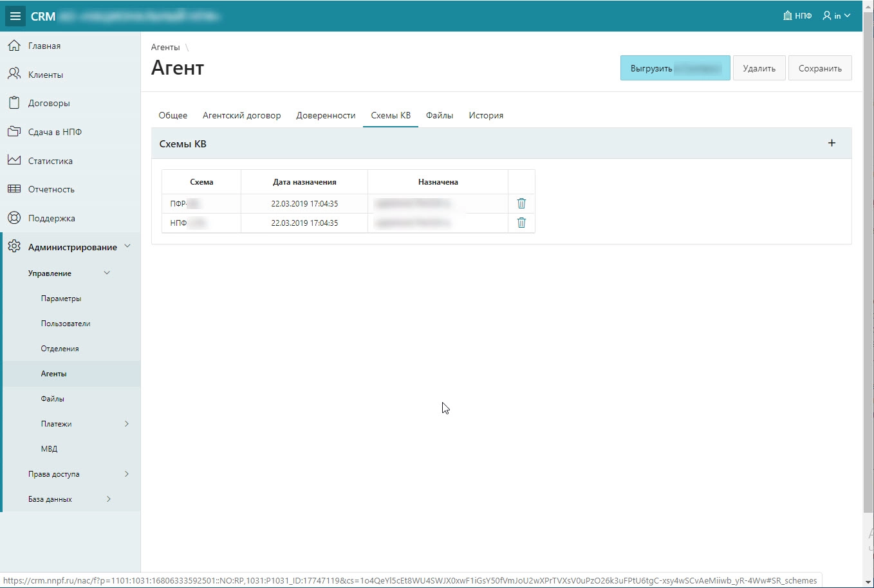Open Отделения in the sidebar

60,349
